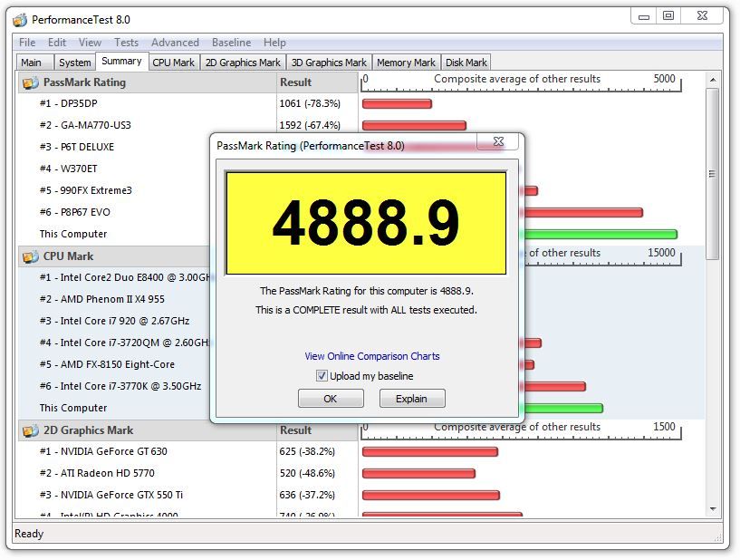This screenshot has height=560, width=740.
Task: Click the red bar for ATI Radeon HD 5770
Action: (x=418, y=474)
